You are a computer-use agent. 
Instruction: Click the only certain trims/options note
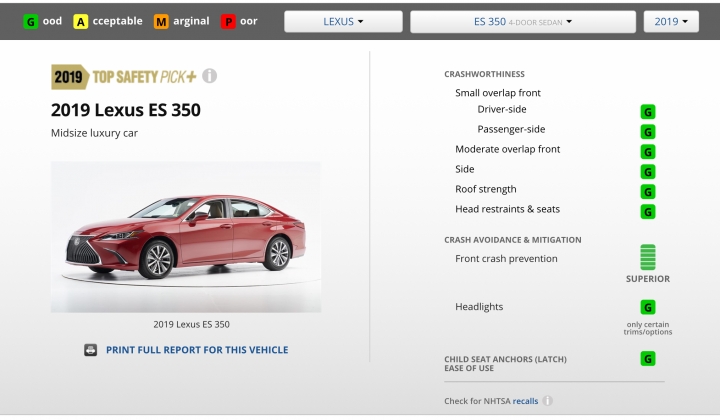click(648, 328)
